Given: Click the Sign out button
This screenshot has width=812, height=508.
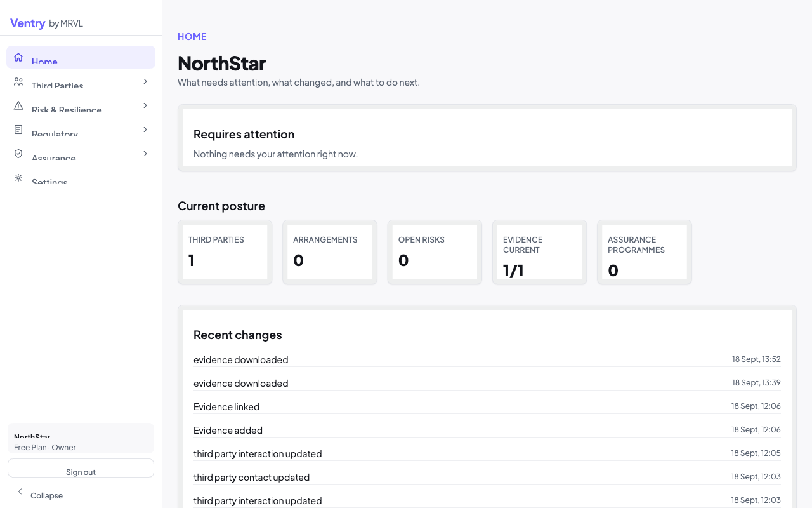Looking at the screenshot, I should click(81, 468).
